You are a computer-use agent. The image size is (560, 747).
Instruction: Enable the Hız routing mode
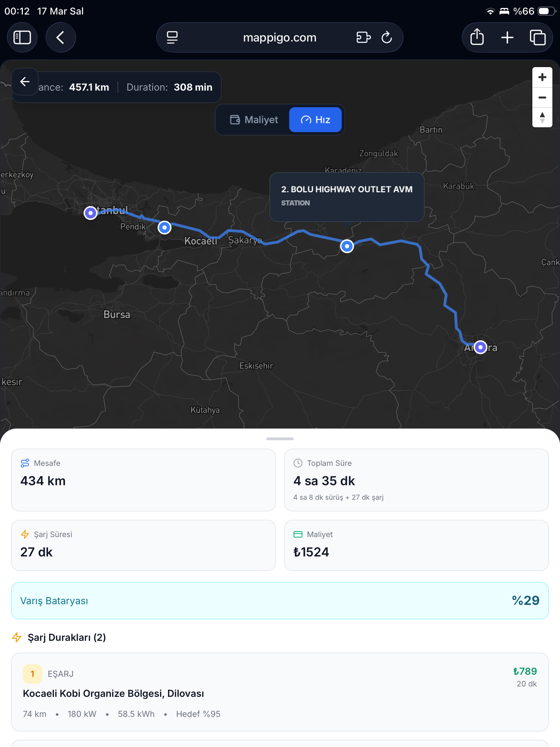[x=315, y=120]
